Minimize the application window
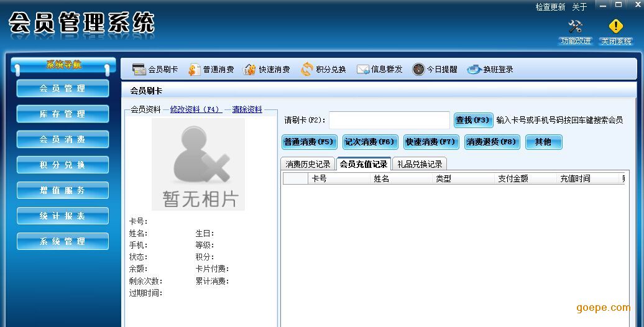The width and height of the screenshot is (644, 327). (603, 6)
